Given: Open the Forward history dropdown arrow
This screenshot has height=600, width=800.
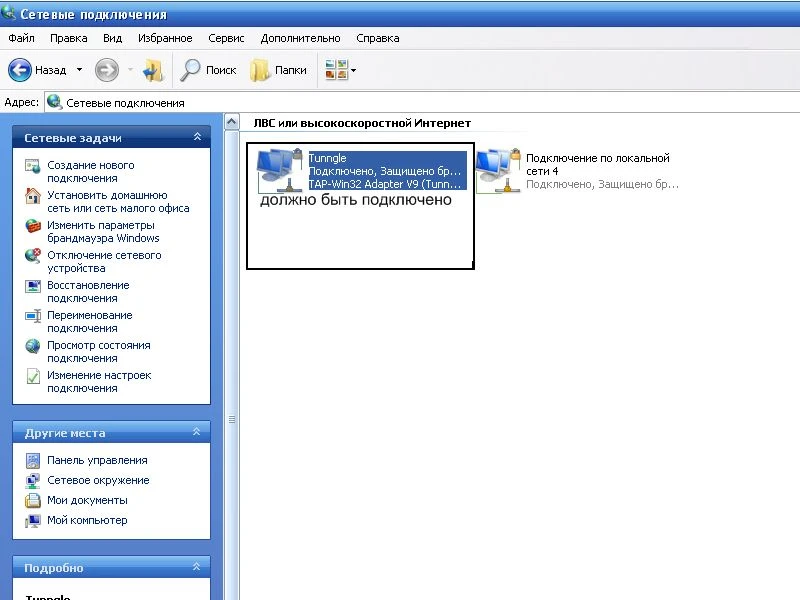Looking at the screenshot, I should pos(130,69).
